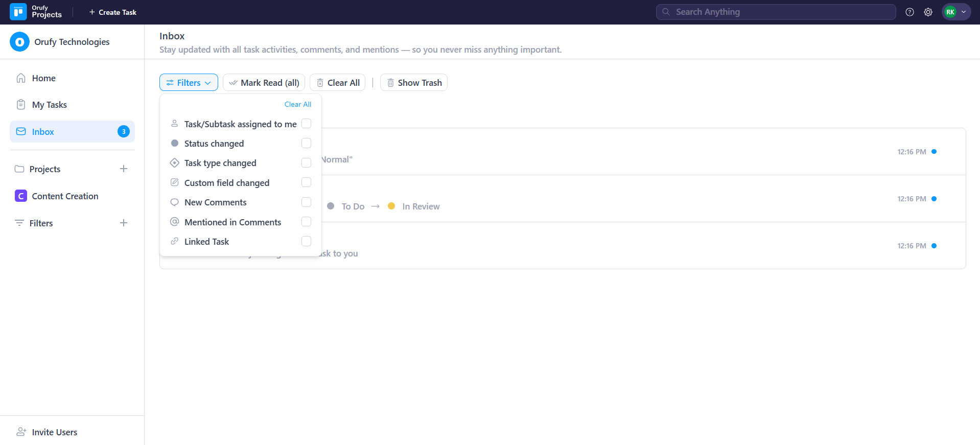Collapse the Filters dropdown button
Image resolution: width=980 pixels, height=445 pixels.
click(x=189, y=83)
